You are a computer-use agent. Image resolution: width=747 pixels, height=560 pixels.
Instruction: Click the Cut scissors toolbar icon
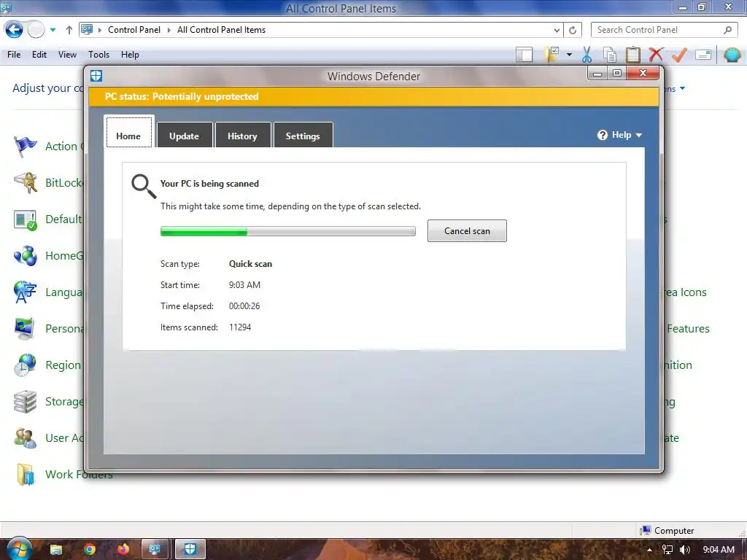587,55
